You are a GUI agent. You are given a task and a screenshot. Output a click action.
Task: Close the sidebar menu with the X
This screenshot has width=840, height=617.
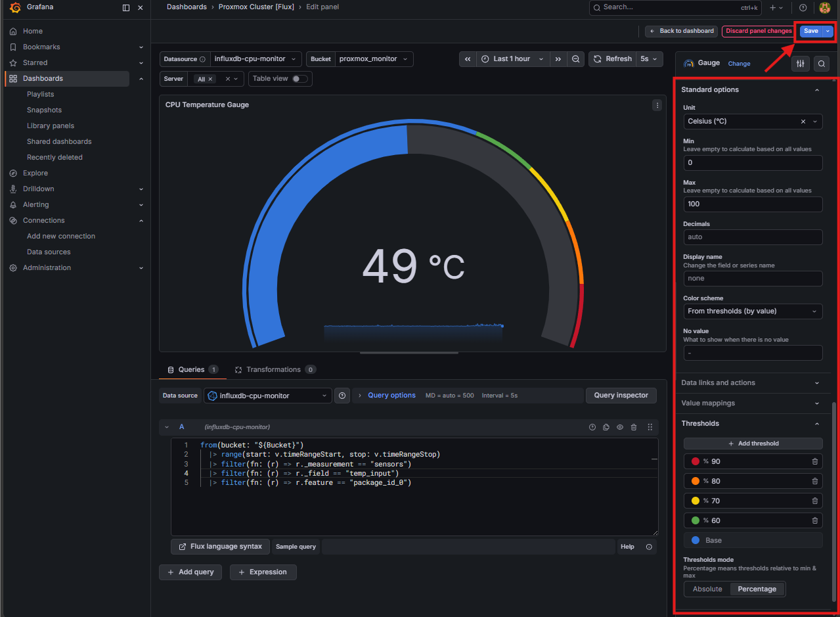[140, 8]
